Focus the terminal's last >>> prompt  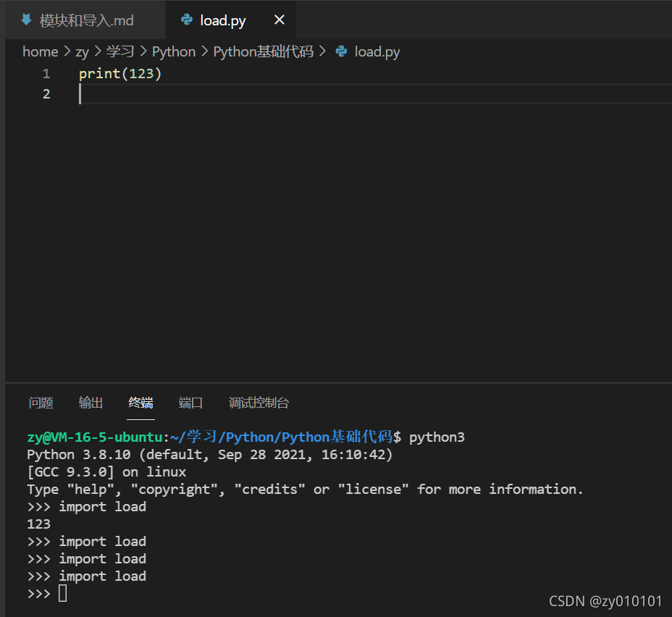pyautogui.click(x=62, y=594)
